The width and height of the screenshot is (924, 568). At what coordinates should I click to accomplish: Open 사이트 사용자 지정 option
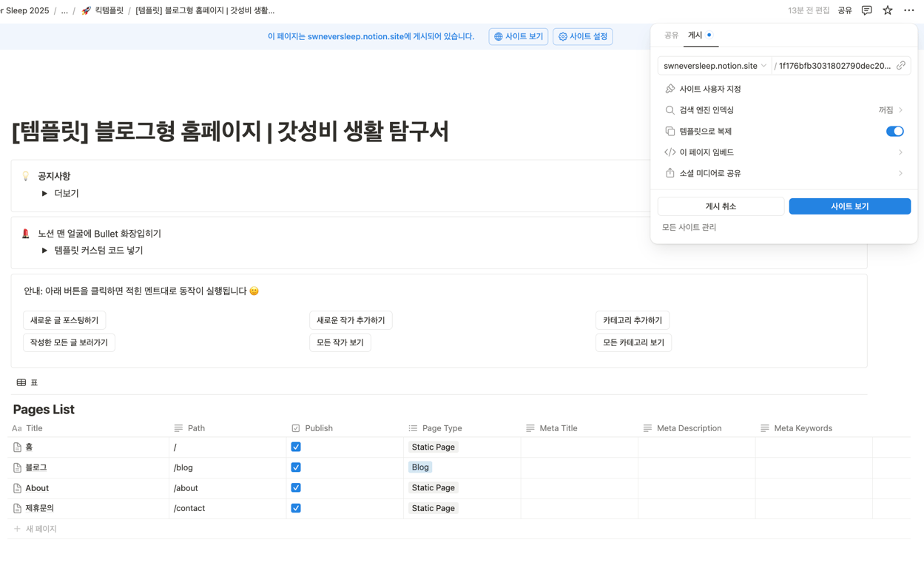784,89
